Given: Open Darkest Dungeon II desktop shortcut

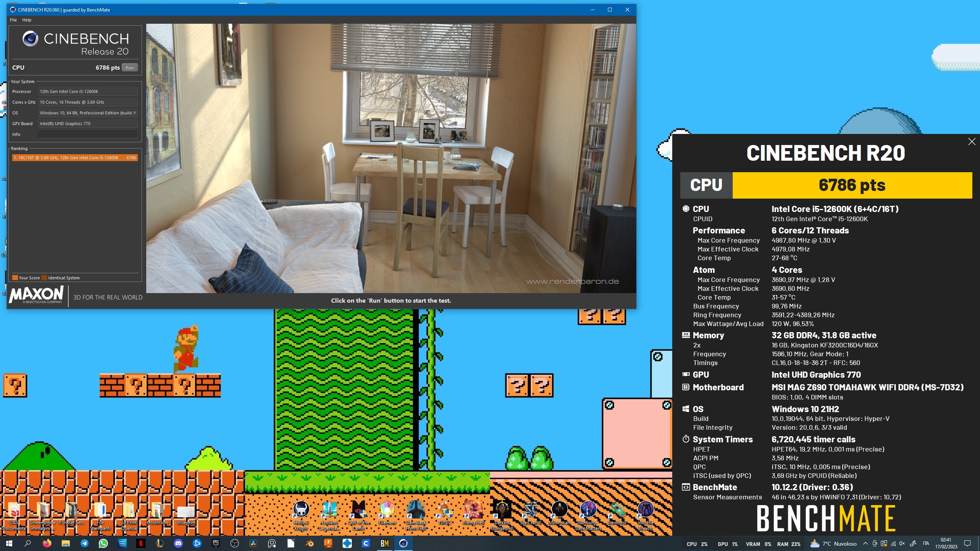Looking at the screenshot, I should tap(502, 516).
